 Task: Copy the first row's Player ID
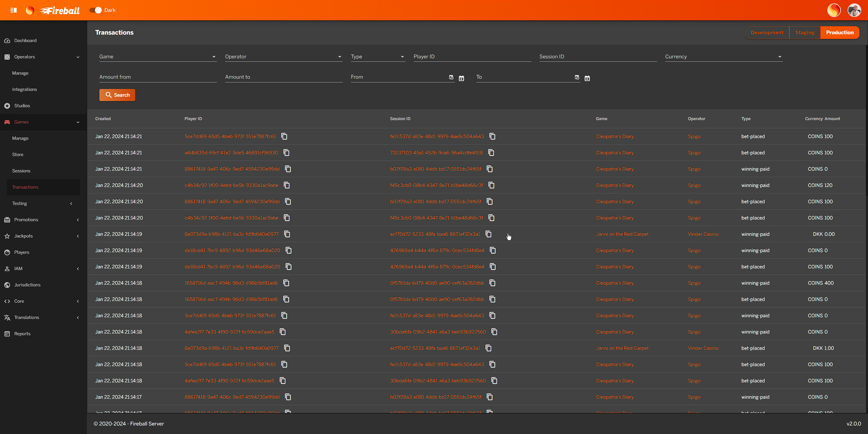point(284,136)
